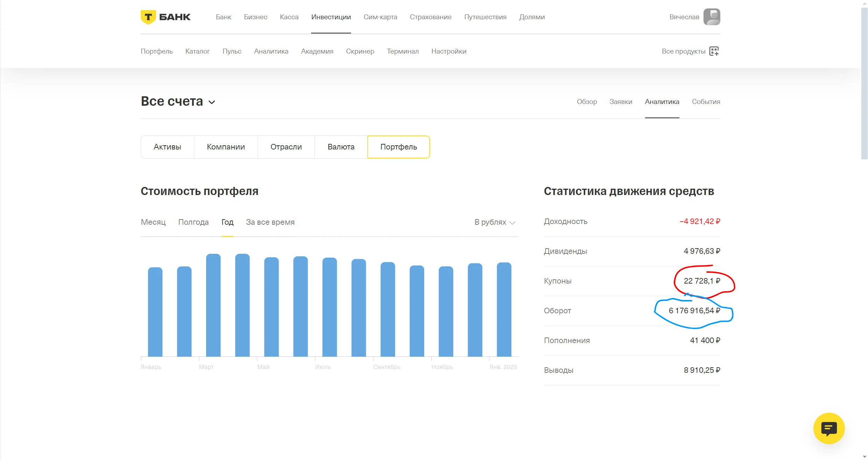Open Долями section

532,17
